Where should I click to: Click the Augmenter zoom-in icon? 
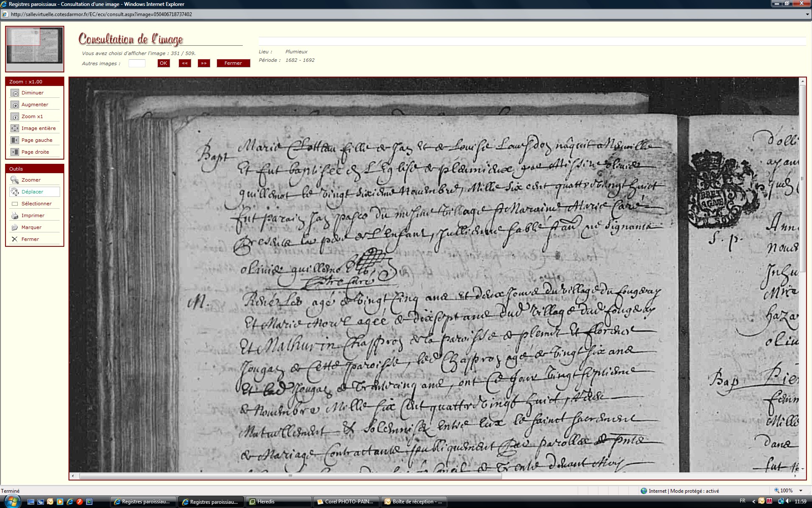pos(15,105)
